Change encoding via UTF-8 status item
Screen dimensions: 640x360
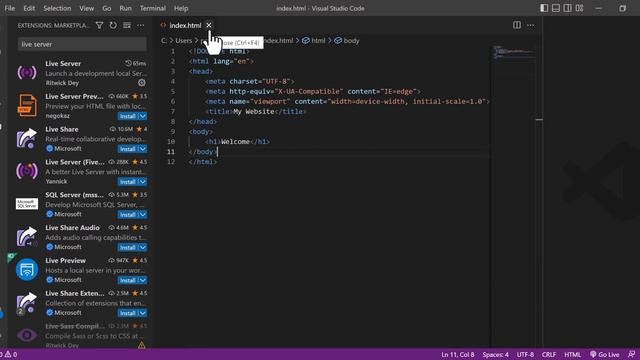[x=525, y=355]
